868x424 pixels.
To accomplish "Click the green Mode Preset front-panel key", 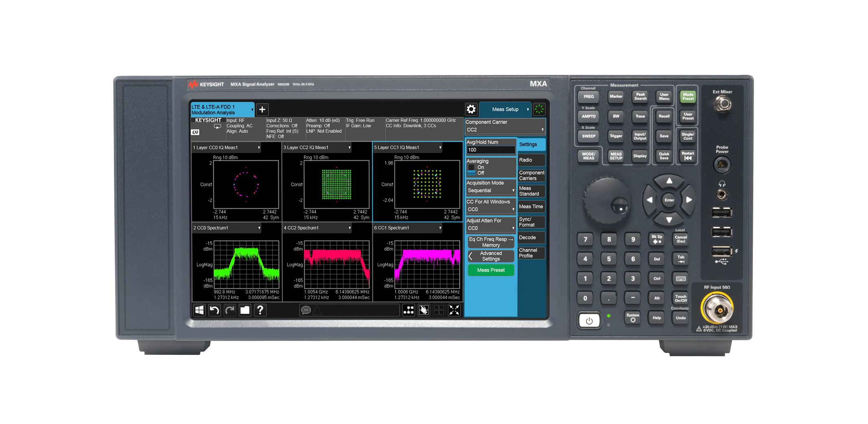I will 688,96.
